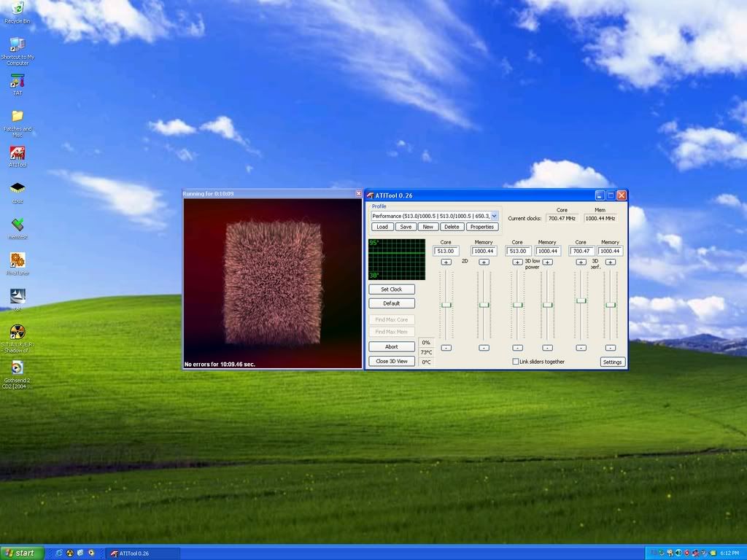Launch the radiation-symbol quick launch icon
Image resolution: width=747 pixels, height=560 pixels.
click(x=70, y=553)
